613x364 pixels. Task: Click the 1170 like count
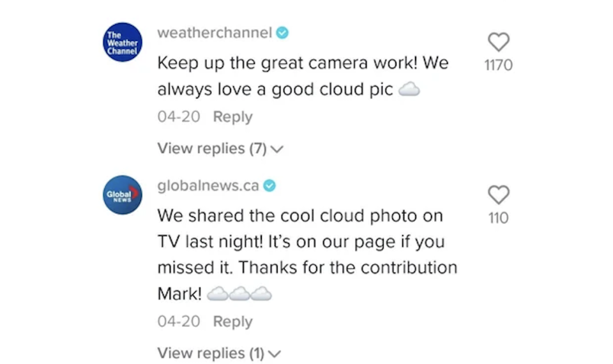[499, 65]
